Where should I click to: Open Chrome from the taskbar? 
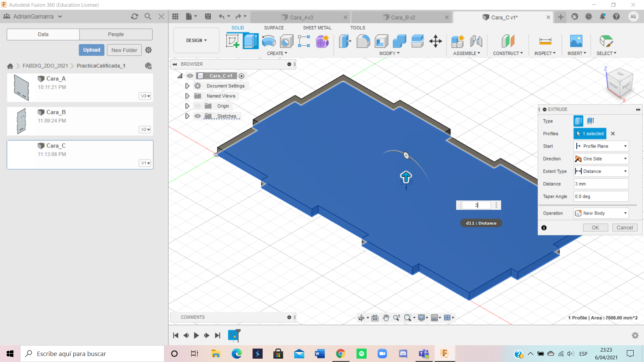(x=340, y=354)
